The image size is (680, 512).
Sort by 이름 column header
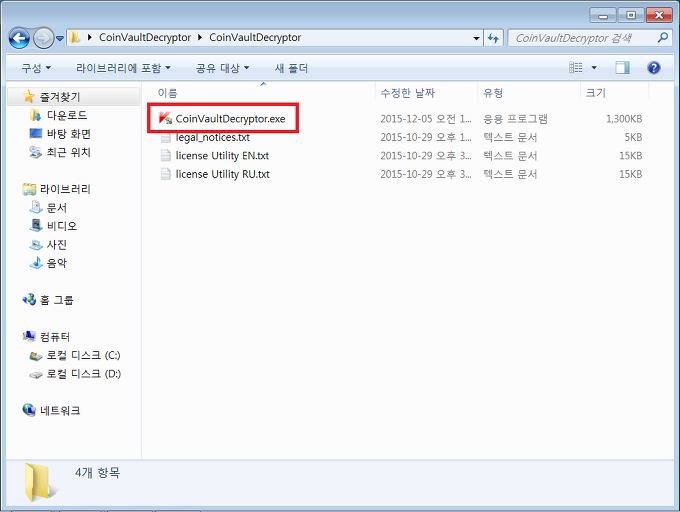(x=167, y=93)
